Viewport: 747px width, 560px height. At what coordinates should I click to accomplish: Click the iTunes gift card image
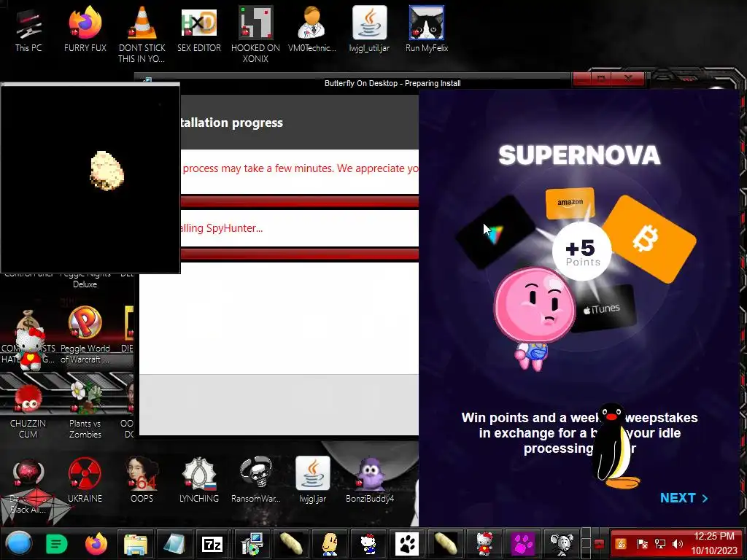pos(604,308)
